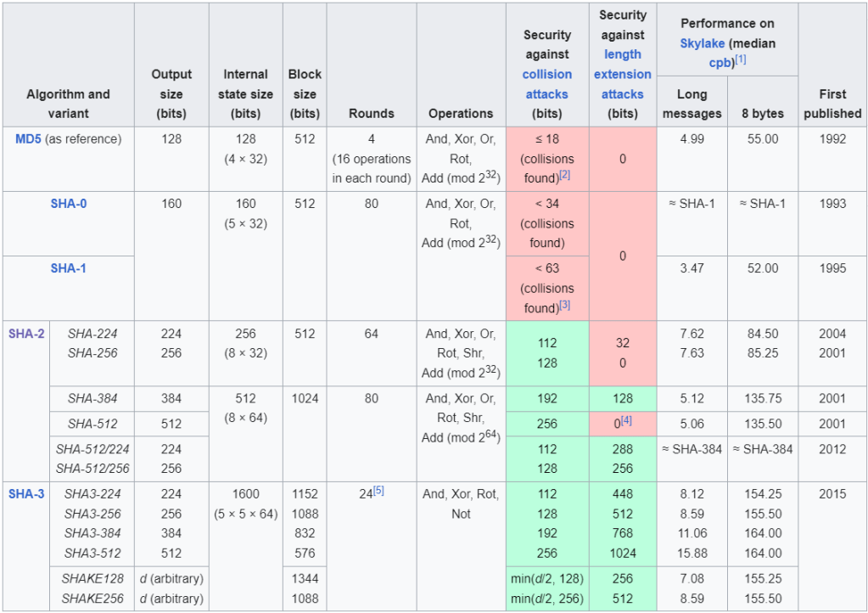
Task: Follow the SHA-3 family link
Action: coord(26,493)
